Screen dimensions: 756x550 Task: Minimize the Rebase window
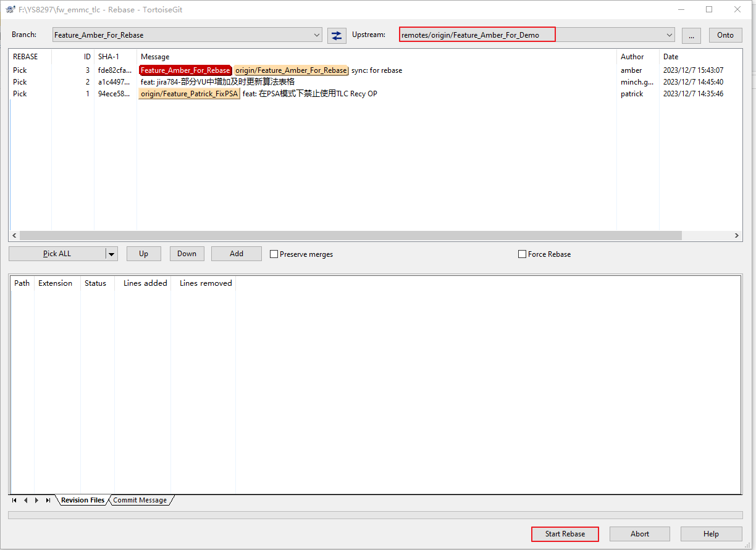(x=681, y=9)
